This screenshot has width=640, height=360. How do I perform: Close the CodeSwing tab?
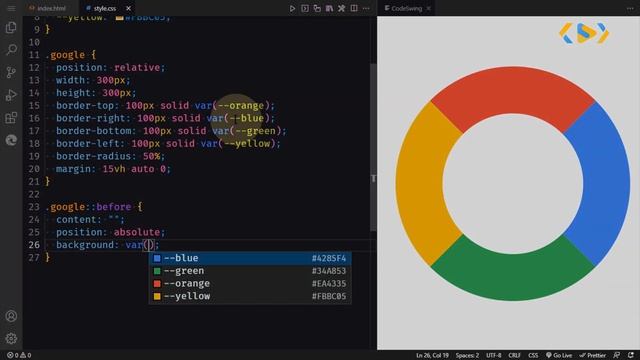[x=429, y=8]
